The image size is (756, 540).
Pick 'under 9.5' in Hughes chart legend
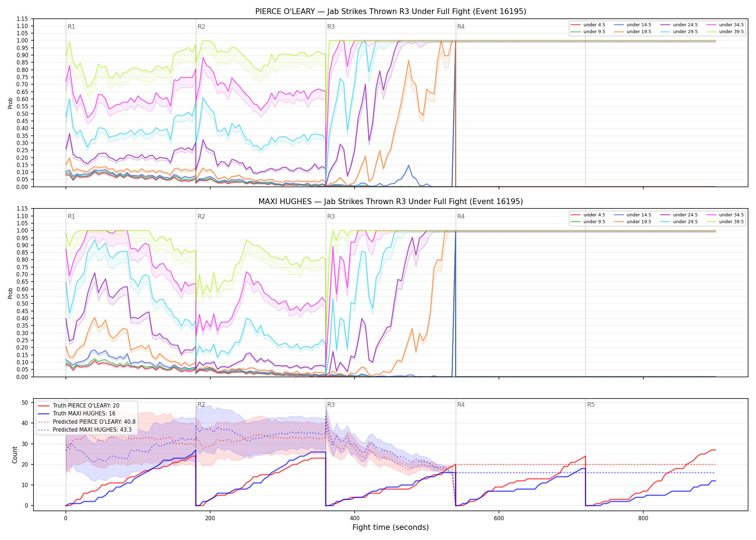(x=588, y=222)
